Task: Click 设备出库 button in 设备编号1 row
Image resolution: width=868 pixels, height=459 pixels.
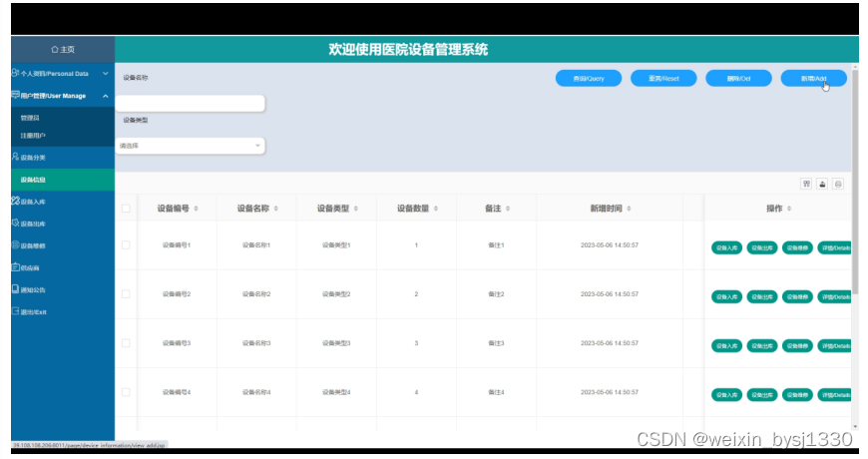Action: click(x=762, y=248)
